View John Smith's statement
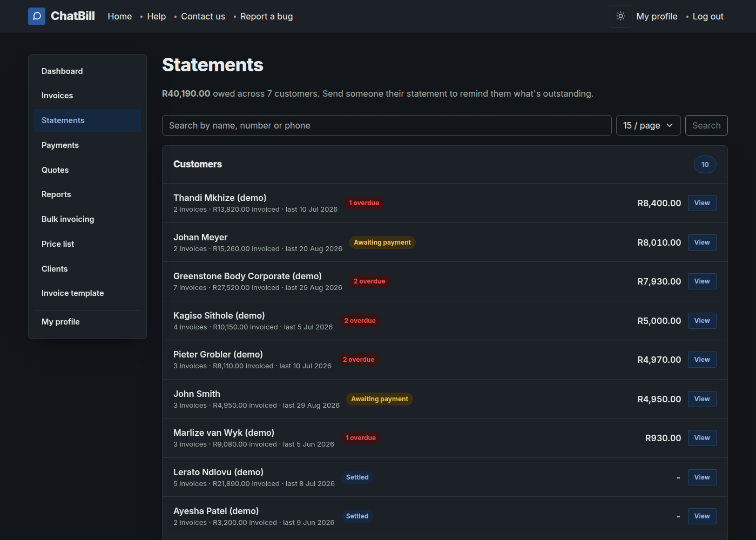Screen dimensions: 756x540 pos(702,399)
